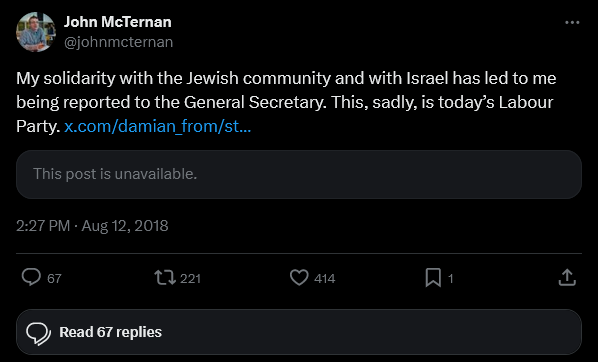598x362 pixels.
Task: Click the 'This post is unavailable.' text
Action: coord(115,174)
